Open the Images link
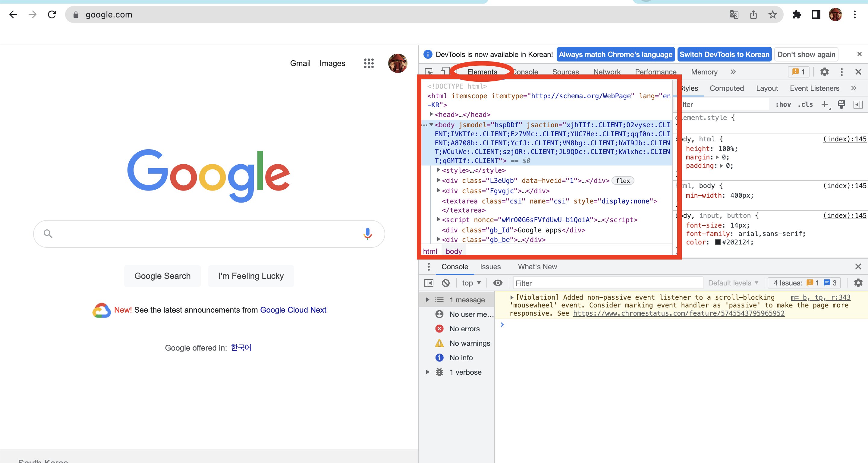 [332, 63]
